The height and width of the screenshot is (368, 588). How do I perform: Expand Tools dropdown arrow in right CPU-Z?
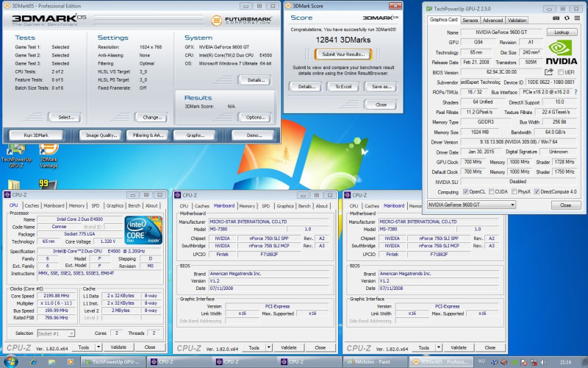[x=439, y=348]
